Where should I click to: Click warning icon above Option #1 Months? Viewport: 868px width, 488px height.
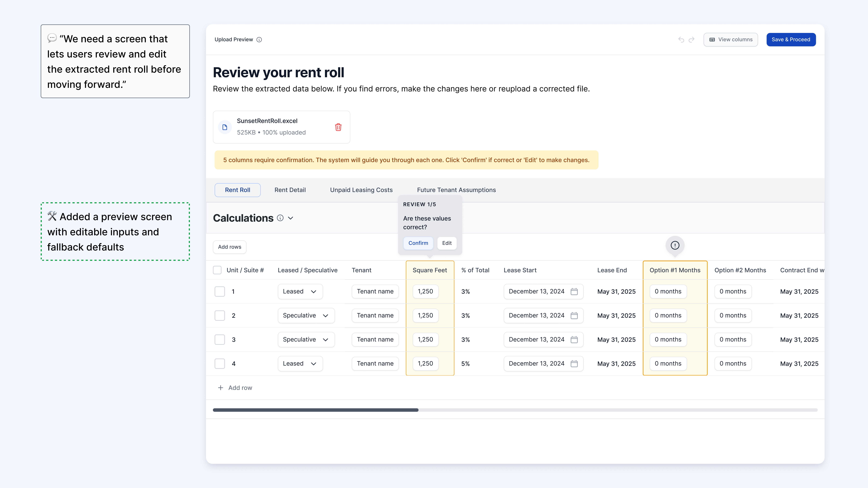coord(675,245)
